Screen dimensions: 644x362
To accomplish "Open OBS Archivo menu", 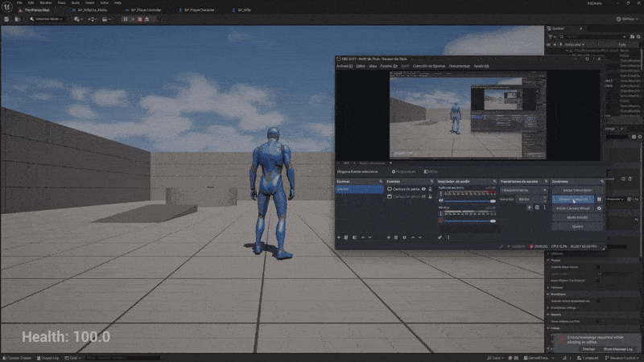I will [345, 66].
